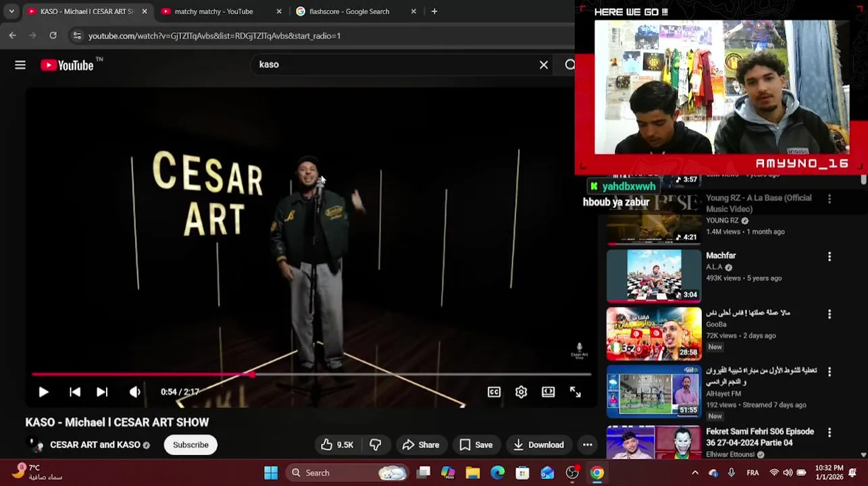
Task: Download the video
Action: coord(539,445)
